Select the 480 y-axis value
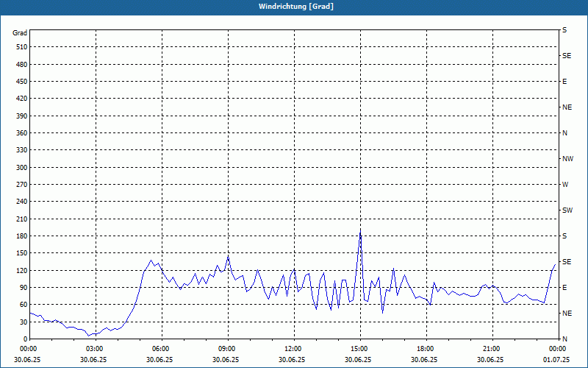 coord(22,65)
